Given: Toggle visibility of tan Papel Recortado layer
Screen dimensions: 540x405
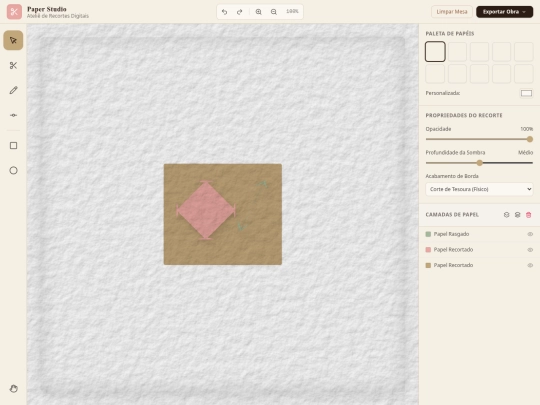Looking at the screenshot, I should pyautogui.click(x=530, y=265).
